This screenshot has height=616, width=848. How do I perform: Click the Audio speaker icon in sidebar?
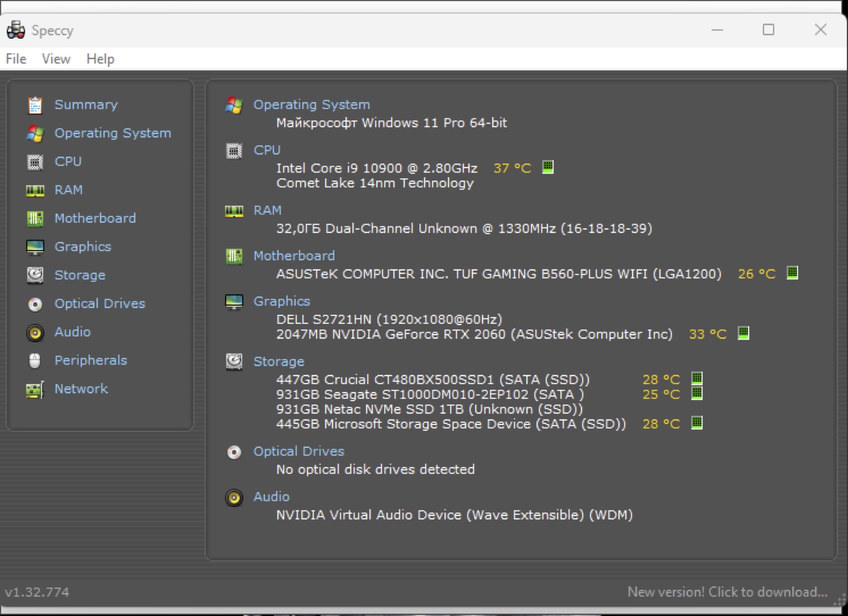[x=35, y=332]
